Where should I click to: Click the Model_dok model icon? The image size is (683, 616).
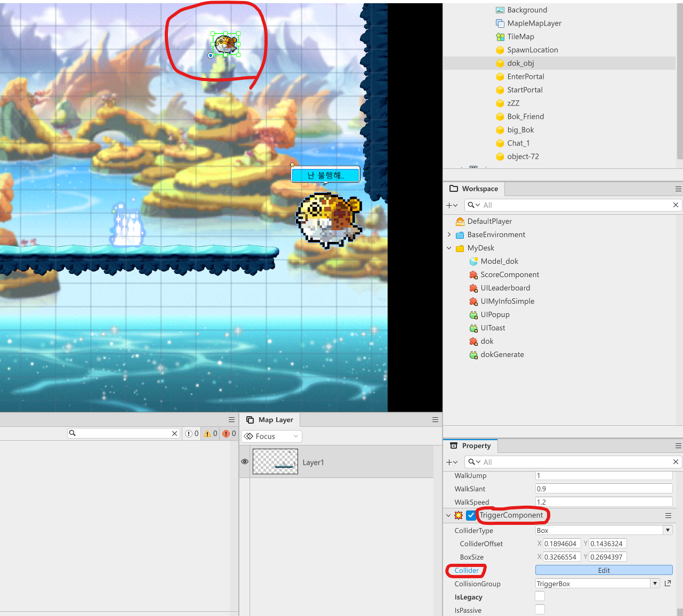tap(473, 261)
